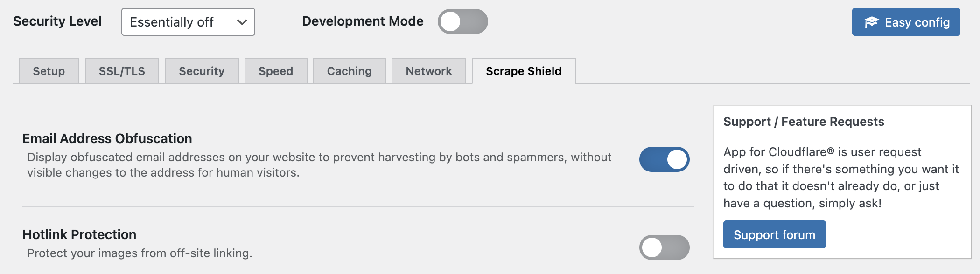Enable the Hotlink Protection toggle
980x274 pixels.
(665, 247)
